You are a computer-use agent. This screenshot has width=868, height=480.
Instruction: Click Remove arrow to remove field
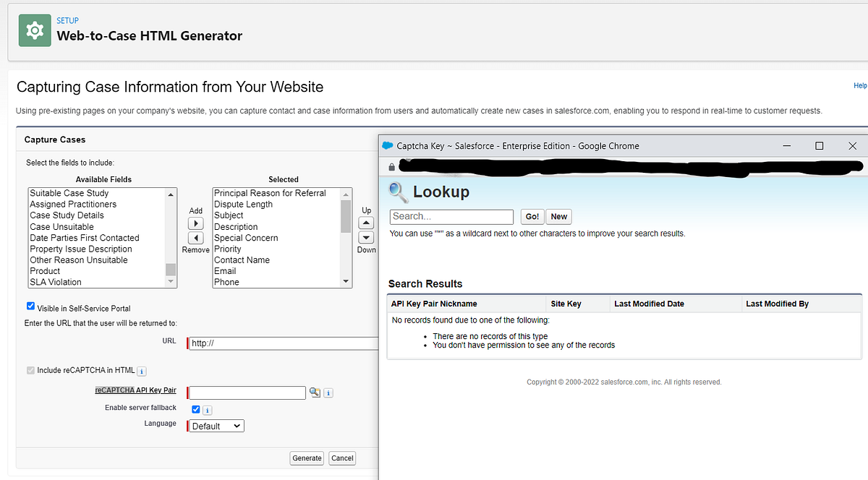[x=195, y=238]
